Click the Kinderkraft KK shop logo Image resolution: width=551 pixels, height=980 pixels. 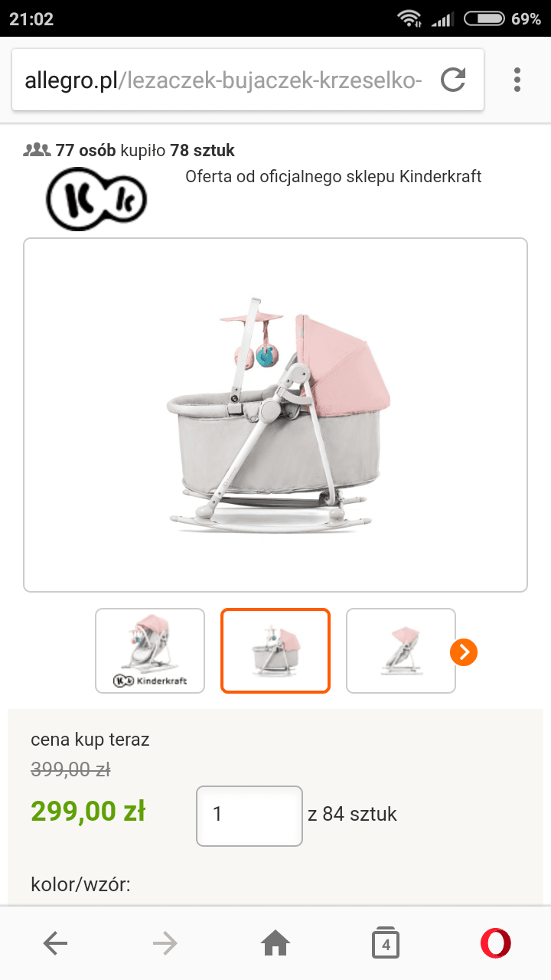(96, 199)
